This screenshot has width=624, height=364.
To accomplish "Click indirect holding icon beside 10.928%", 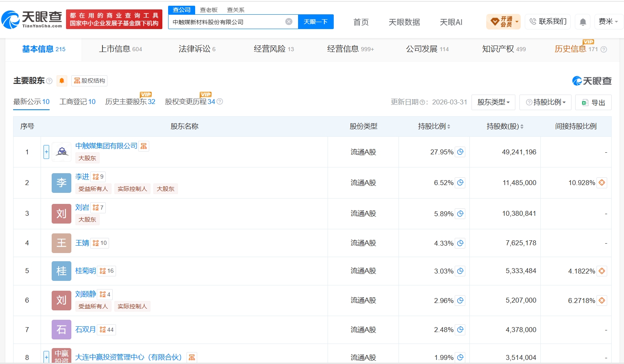I will point(602,183).
